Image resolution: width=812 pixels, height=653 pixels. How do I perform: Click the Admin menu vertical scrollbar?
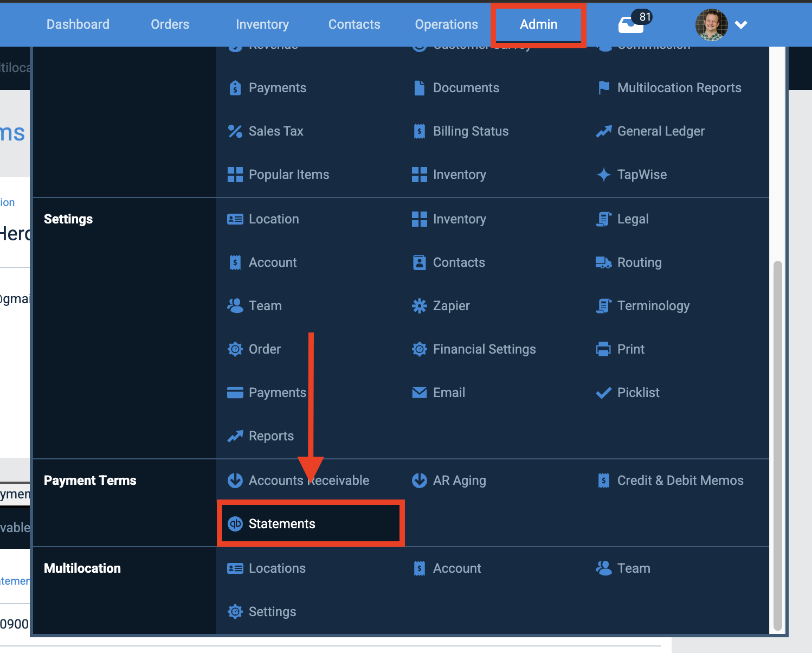point(778,445)
